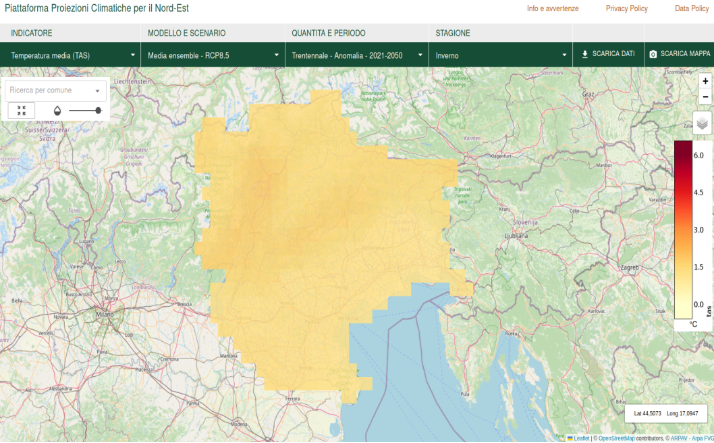Click the Ricerca per comune search field
The image size is (714, 443).
pyautogui.click(x=52, y=90)
